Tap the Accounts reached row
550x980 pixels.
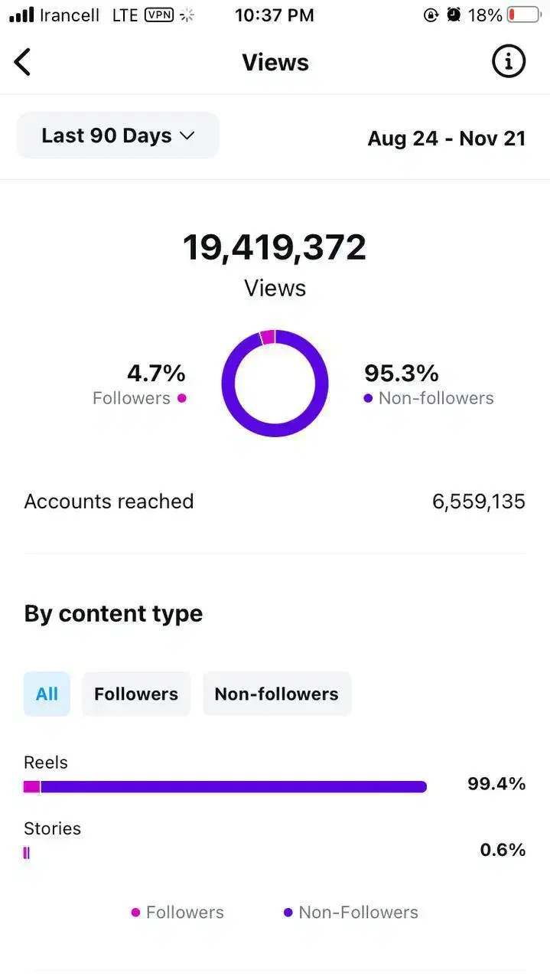(x=275, y=501)
